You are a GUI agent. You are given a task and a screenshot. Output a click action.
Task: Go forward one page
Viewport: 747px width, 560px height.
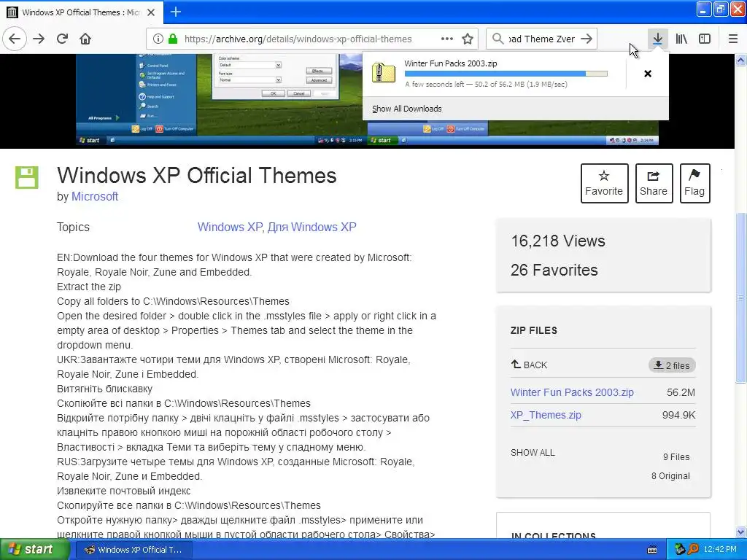pyautogui.click(x=39, y=39)
